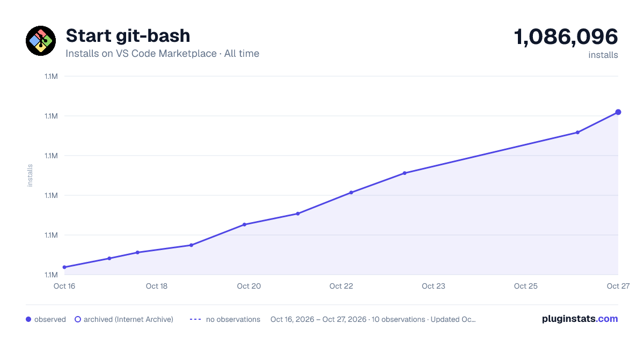Click the filled observed legend dot
Image resolution: width=644 pixels, height=338 pixels.
(x=28, y=319)
